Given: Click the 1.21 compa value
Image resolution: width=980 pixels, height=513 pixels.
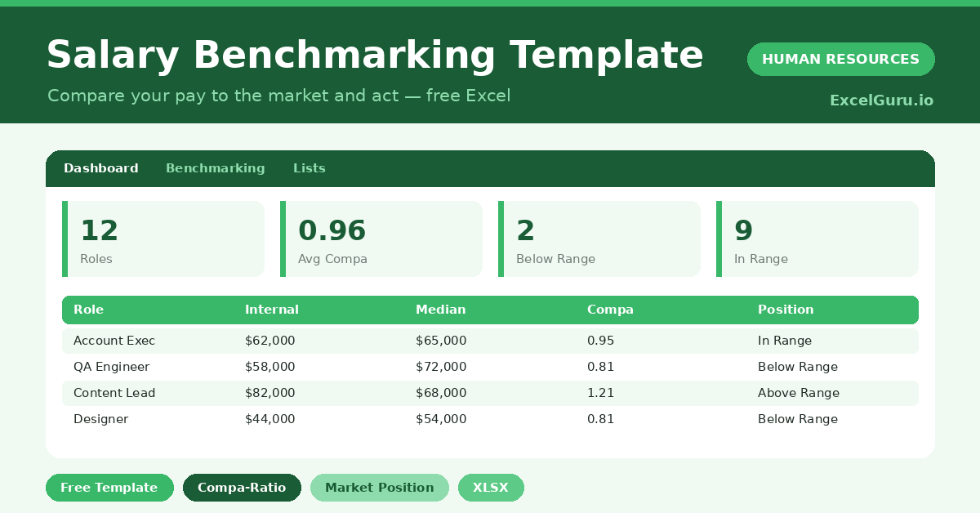Looking at the screenshot, I should pyautogui.click(x=601, y=393).
